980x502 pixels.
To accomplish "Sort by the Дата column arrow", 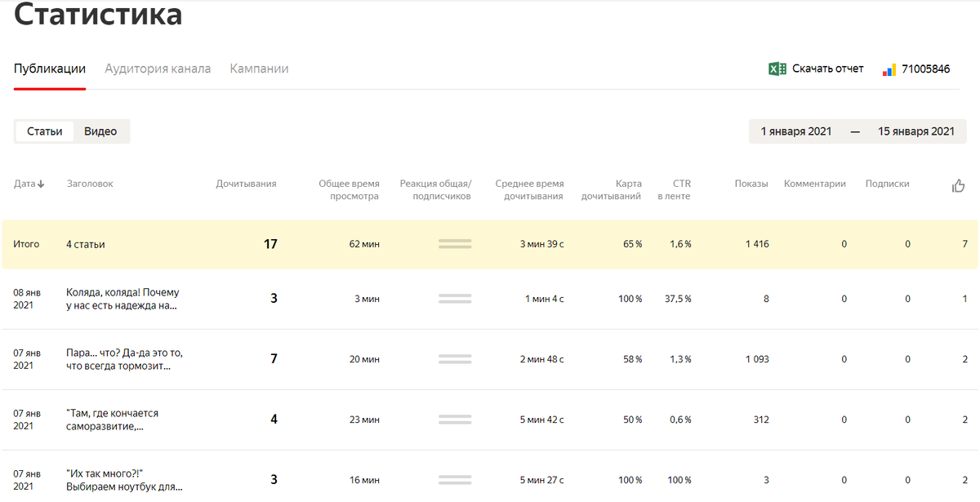I will tap(41, 184).
